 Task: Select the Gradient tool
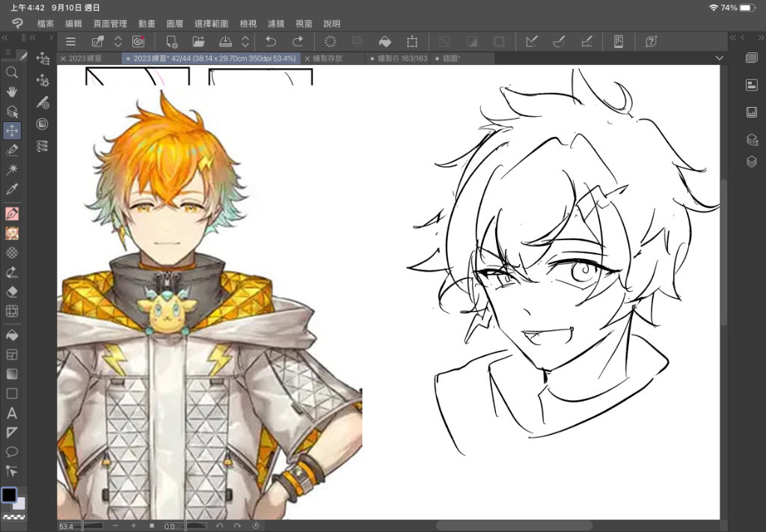coord(12,373)
